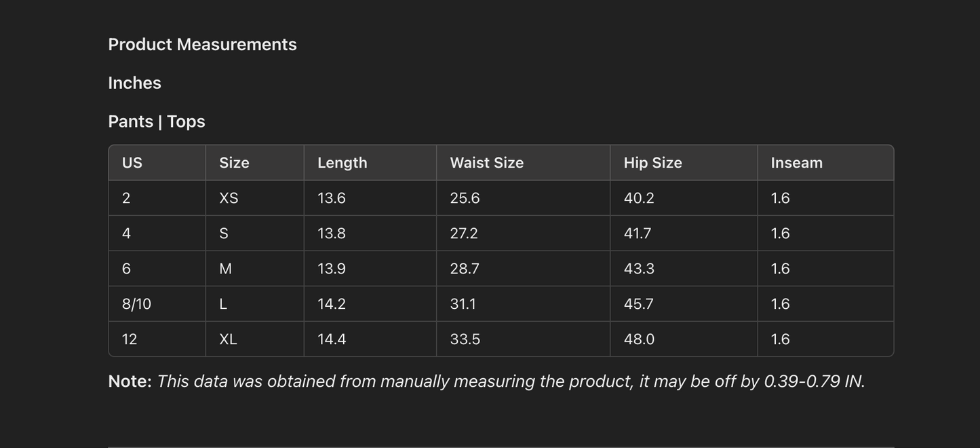The height and width of the screenshot is (448, 980).
Task: Click the XS size cell
Action: coord(229,198)
